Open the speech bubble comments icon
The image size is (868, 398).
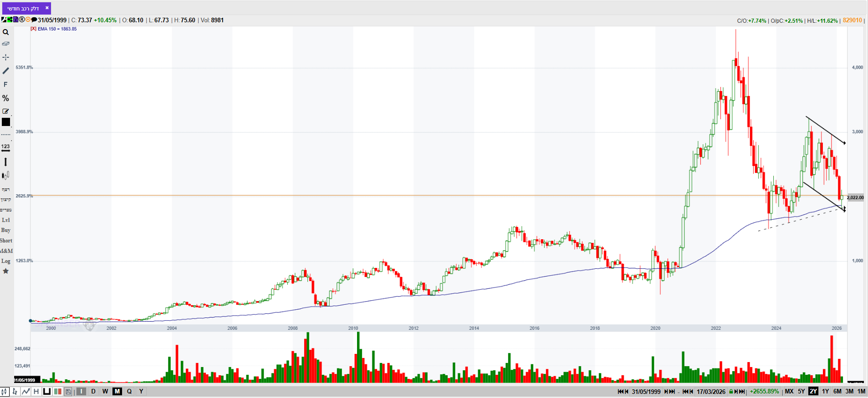[34, 20]
